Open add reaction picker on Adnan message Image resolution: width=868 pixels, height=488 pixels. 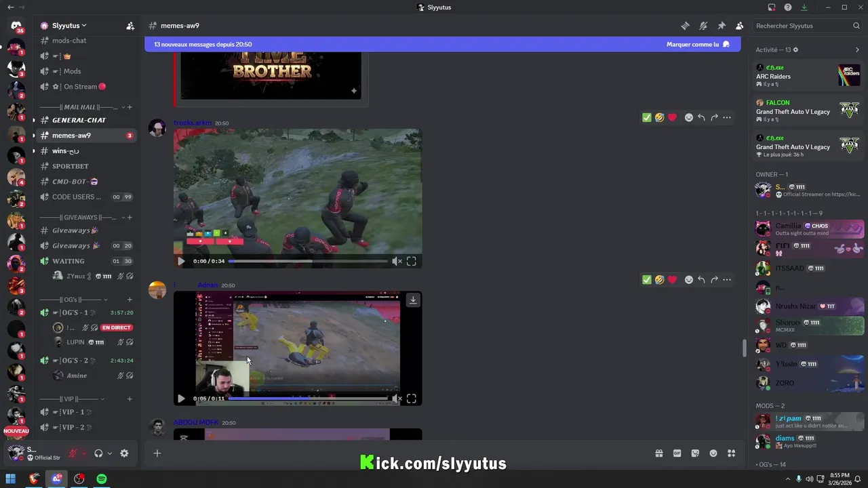(x=689, y=279)
